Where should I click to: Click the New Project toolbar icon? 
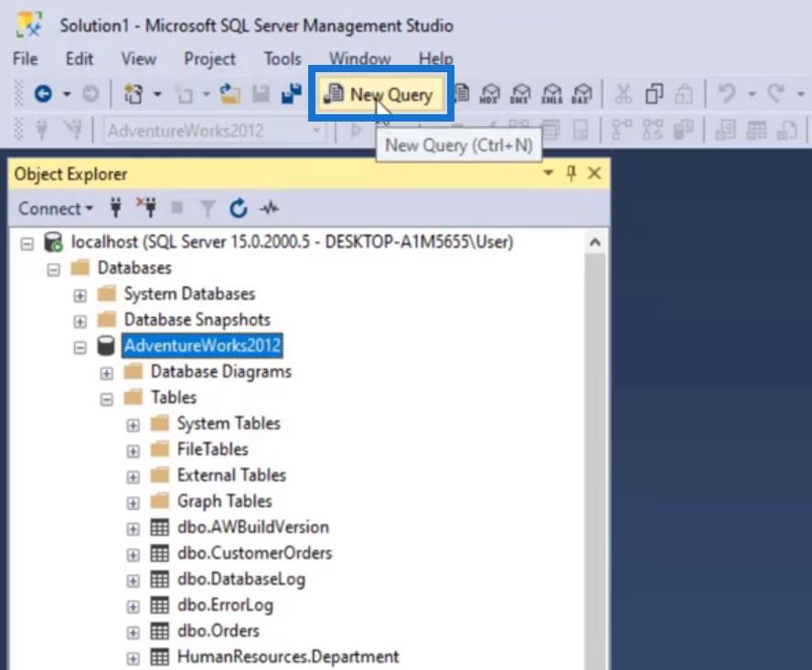click(x=134, y=94)
